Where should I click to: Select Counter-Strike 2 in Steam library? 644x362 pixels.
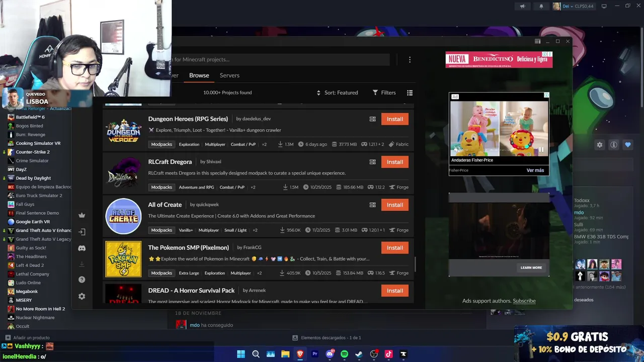[32, 152]
